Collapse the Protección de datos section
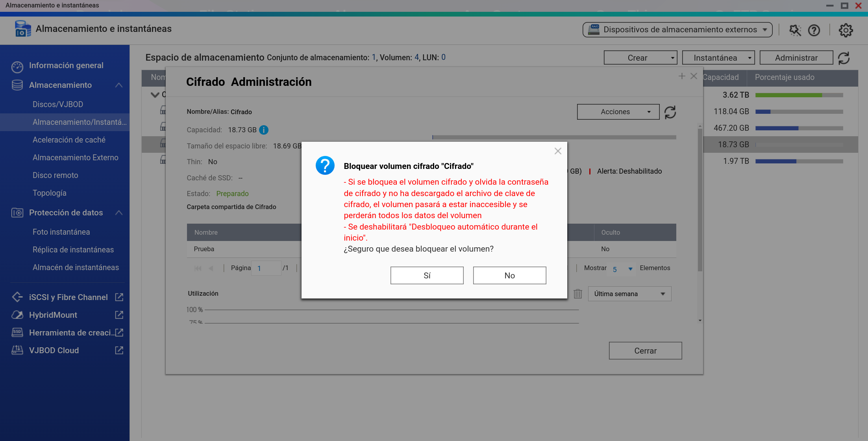 [119, 213]
